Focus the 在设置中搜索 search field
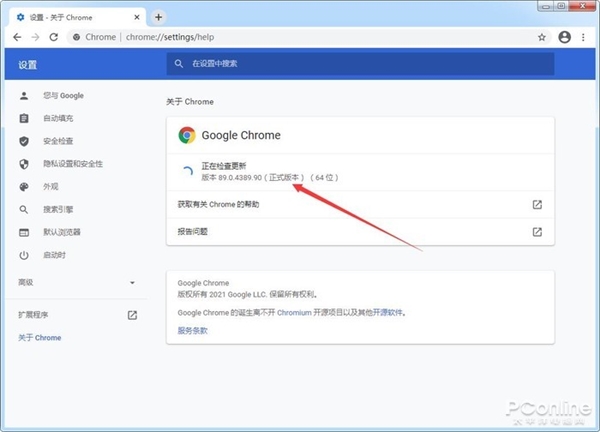The height and width of the screenshot is (432, 600). point(360,64)
